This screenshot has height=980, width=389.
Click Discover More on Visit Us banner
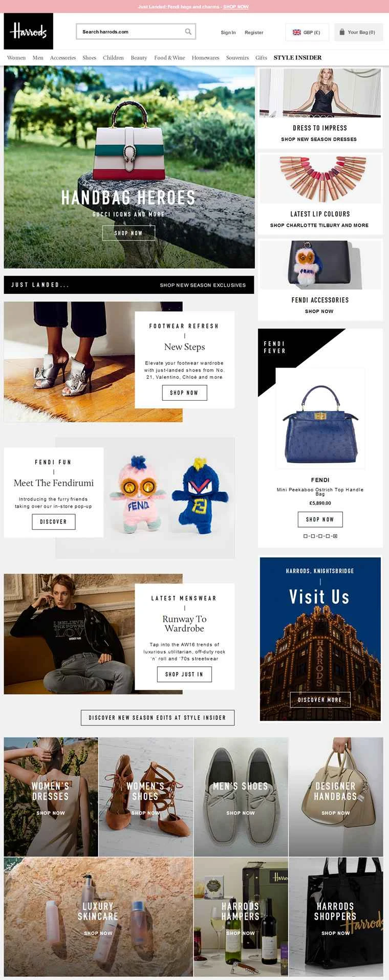pos(320,700)
